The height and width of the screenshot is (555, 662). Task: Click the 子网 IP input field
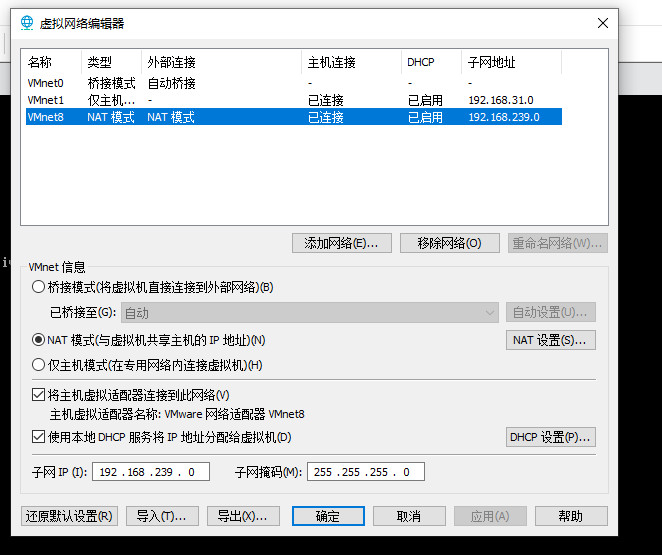pos(151,471)
